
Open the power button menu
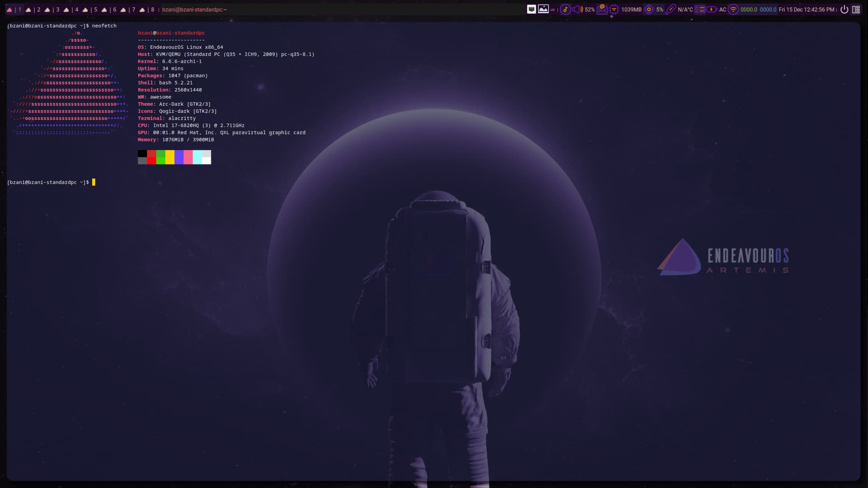point(844,9)
